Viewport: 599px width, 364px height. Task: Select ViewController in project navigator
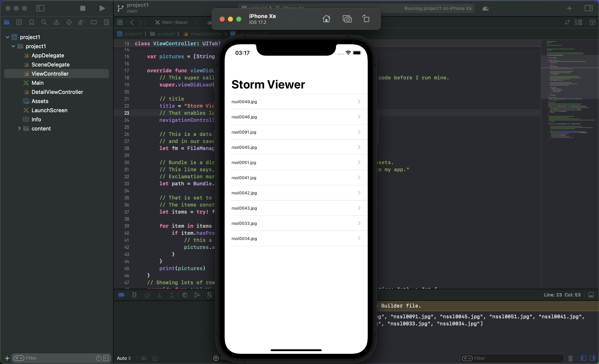(x=56, y=74)
